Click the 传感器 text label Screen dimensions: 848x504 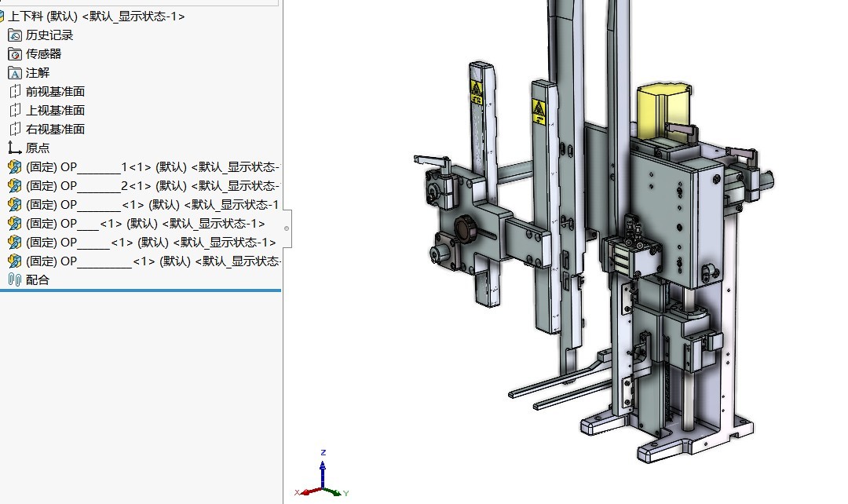44,53
